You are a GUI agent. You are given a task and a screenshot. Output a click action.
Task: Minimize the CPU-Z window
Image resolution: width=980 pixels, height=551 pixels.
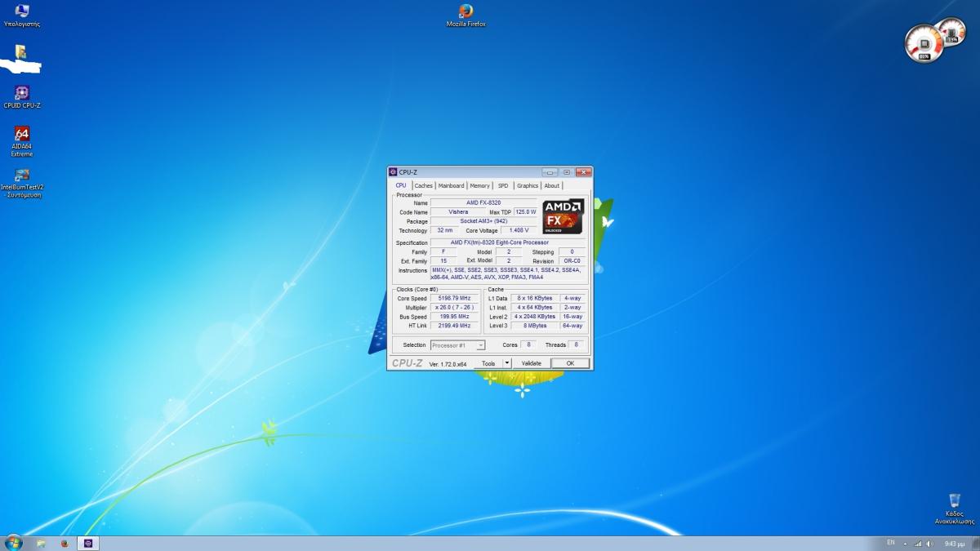(x=550, y=172)
